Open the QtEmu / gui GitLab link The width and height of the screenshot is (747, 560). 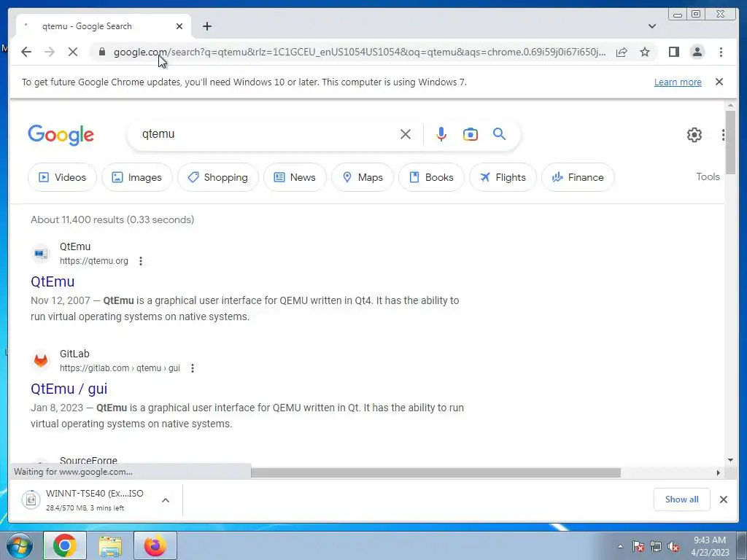69,389
